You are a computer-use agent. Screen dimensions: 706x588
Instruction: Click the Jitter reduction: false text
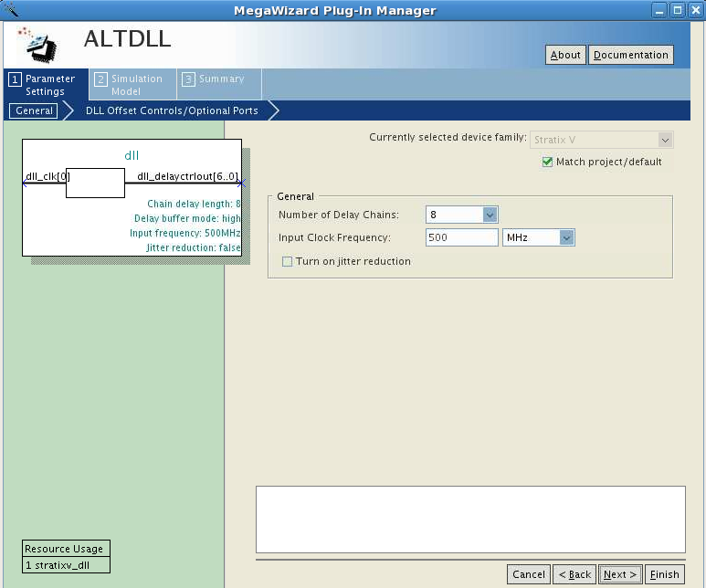[x=193, y=247]
